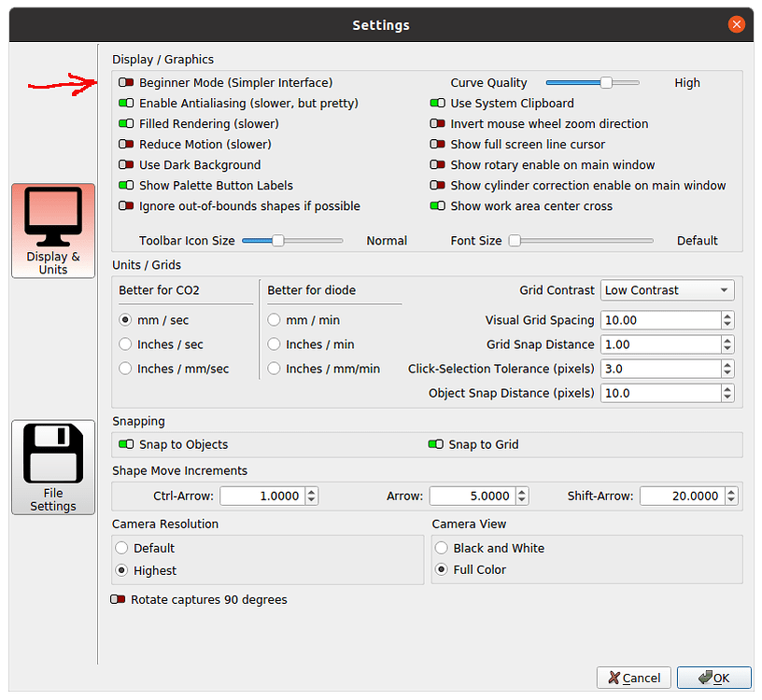This screenshot has height=700, width=762.
Task: Increase Visual Grid Spacing with up arrow
Action: 727,316
